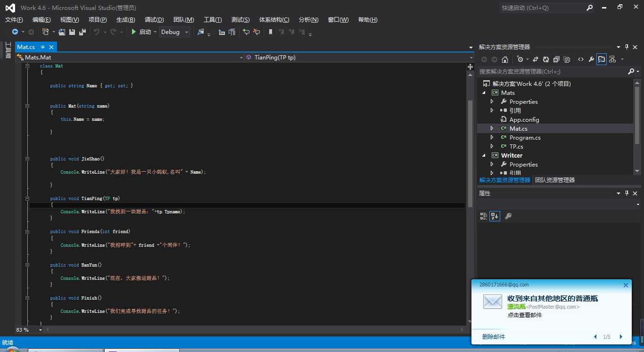Click the Pending Changes Filter clock icon

click(520, 59)
